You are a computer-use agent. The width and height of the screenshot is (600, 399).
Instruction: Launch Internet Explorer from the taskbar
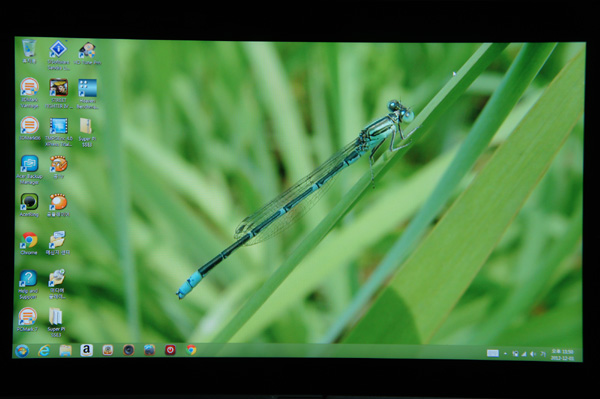pyautogui.click(x=44, y=350)
